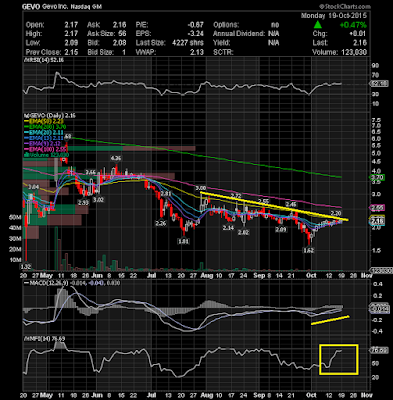Select the 2.20 price annotation near October

pyautogui.click(x=336, y=213)
